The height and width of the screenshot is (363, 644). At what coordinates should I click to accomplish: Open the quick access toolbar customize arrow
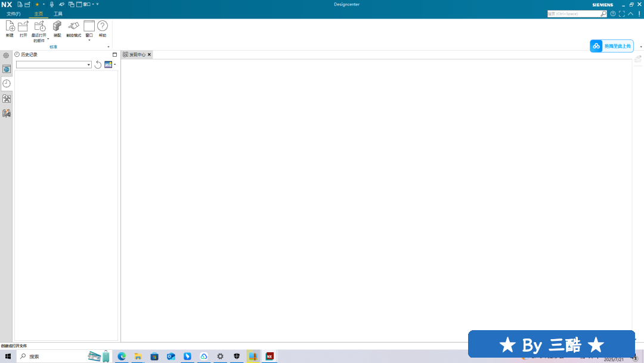97,5
